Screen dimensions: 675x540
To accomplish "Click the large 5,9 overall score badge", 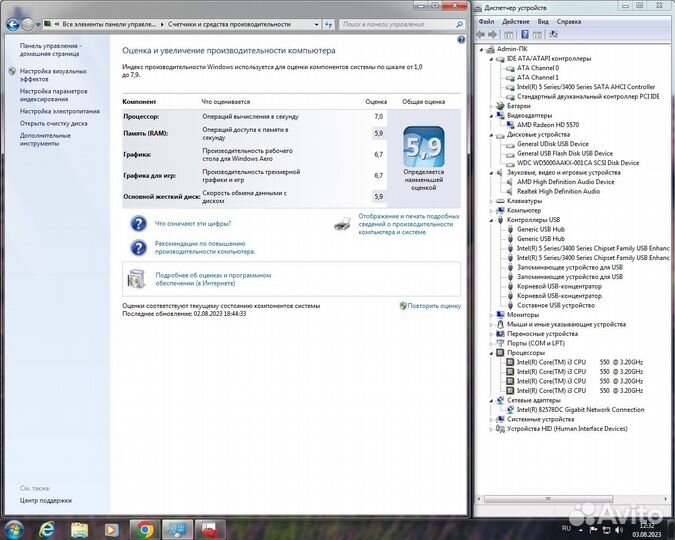I will 424,147.
